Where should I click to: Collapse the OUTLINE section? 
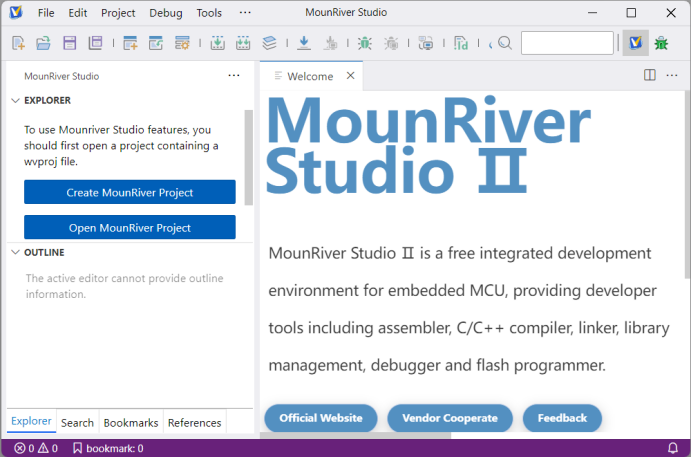15,252
